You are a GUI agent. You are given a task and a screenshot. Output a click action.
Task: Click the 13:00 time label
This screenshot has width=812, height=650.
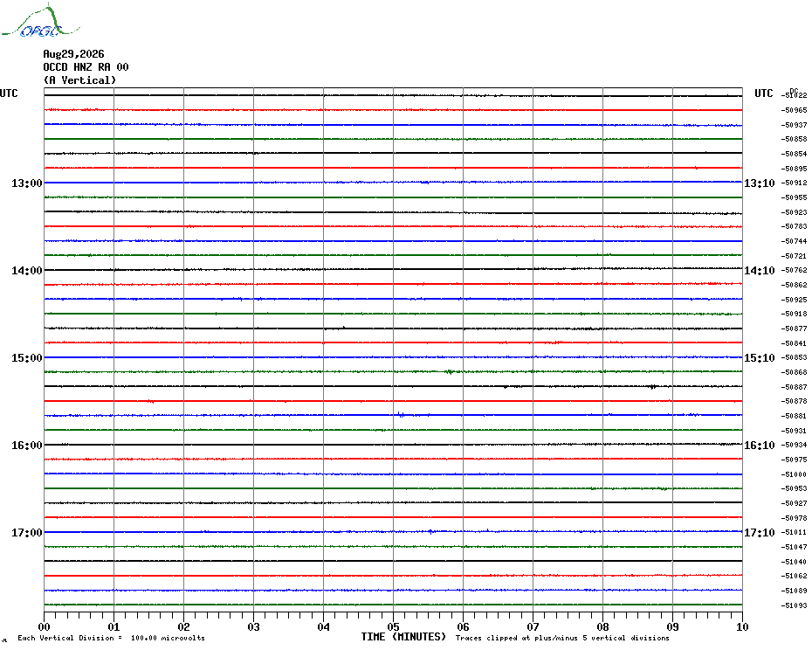coord(27,183)
